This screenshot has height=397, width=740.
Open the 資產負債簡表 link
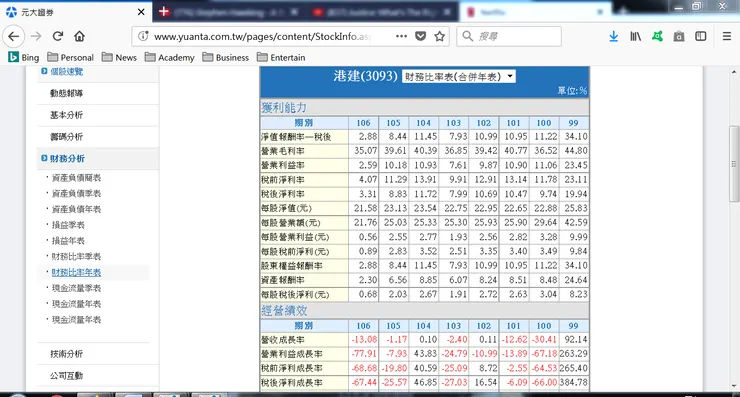pos(76,178)
